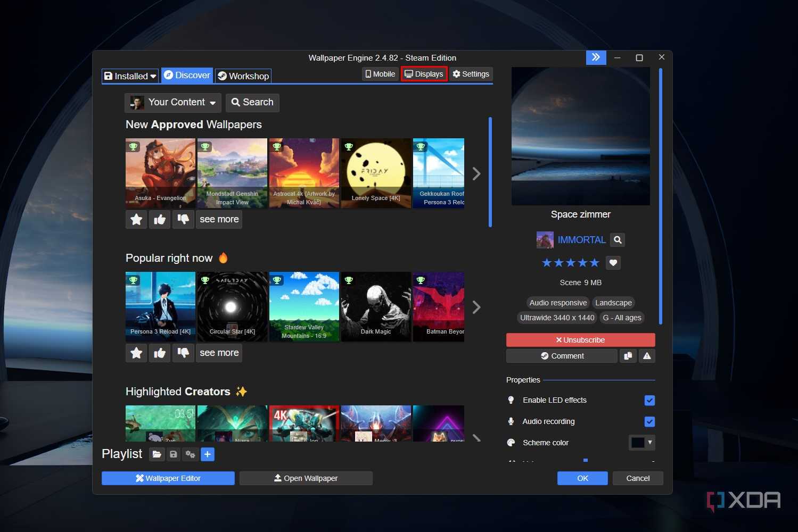798x532 pixels.
Task: Thumbs up under Popular right now
Action: 160,353
